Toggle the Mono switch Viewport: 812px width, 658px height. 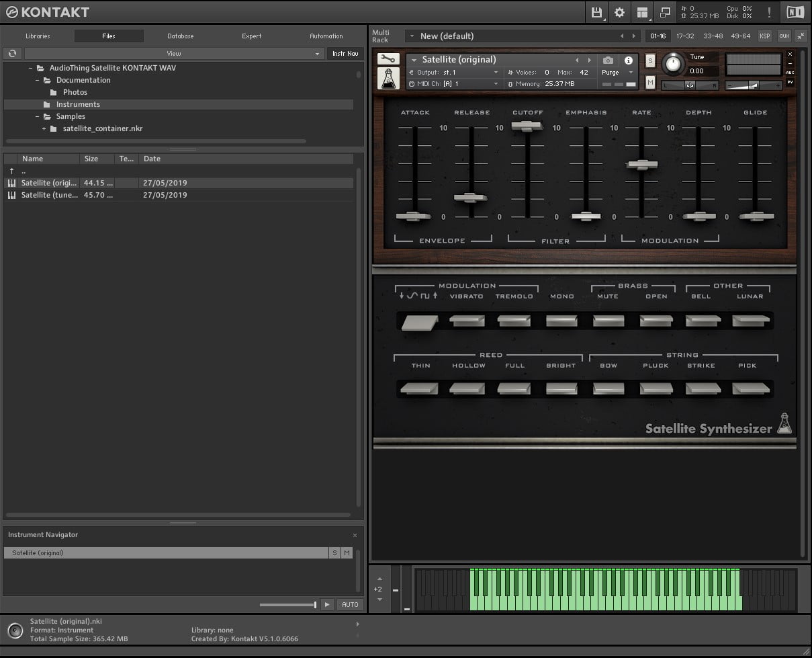coord(561,321)
